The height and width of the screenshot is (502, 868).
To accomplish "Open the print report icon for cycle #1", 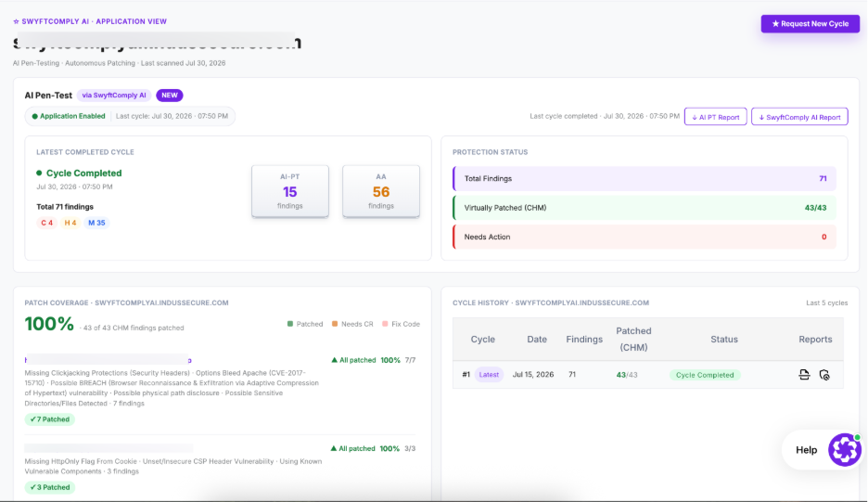I will tap(804, 375).
